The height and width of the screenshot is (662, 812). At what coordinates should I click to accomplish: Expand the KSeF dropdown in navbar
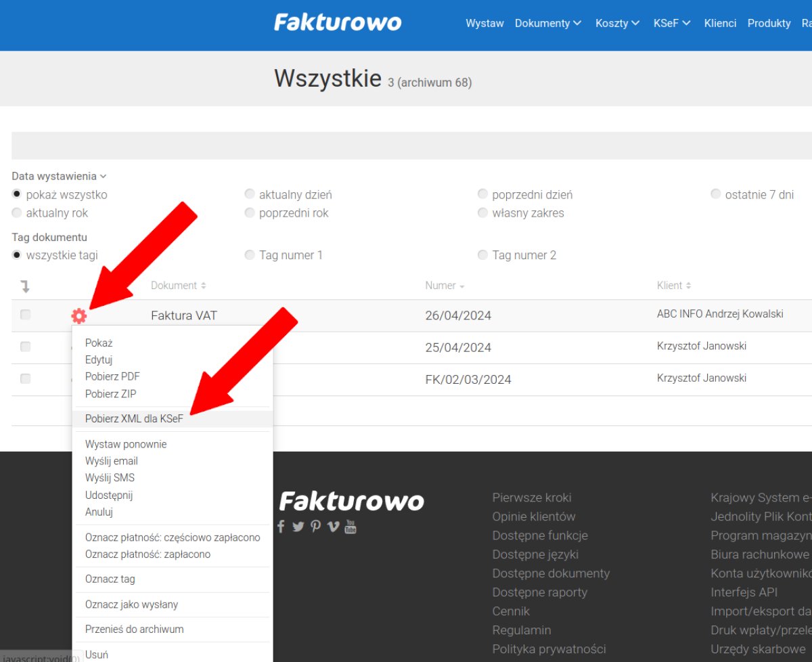pos(672,23)
